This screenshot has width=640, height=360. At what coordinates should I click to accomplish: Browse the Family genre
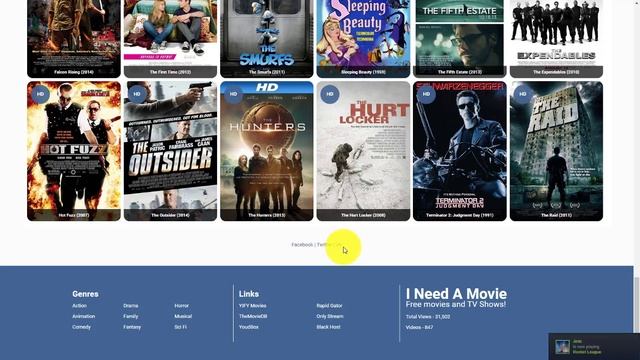(131, 316)
